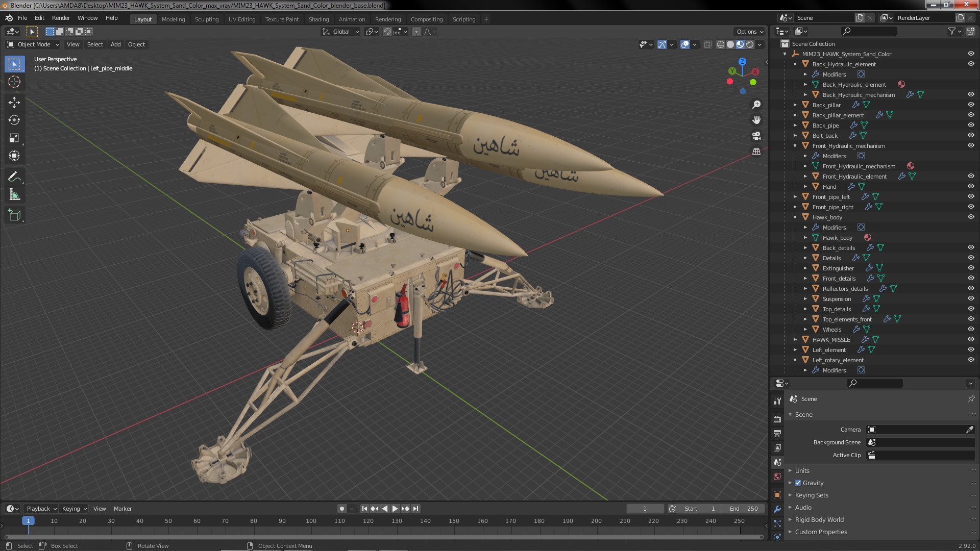The width and height of the screenshot is (980, 551).
Task: Activate the Transform tool
Action: click(x=14, y=156)
